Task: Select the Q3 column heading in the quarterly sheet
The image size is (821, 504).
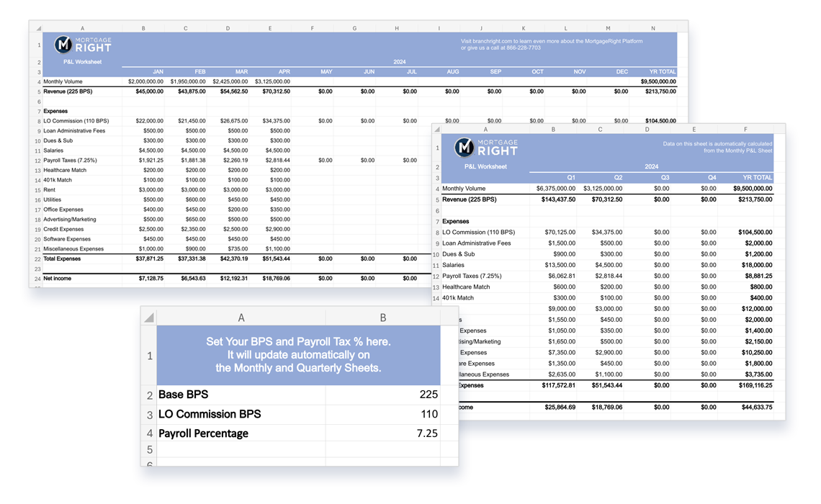Action: point(665,177)
